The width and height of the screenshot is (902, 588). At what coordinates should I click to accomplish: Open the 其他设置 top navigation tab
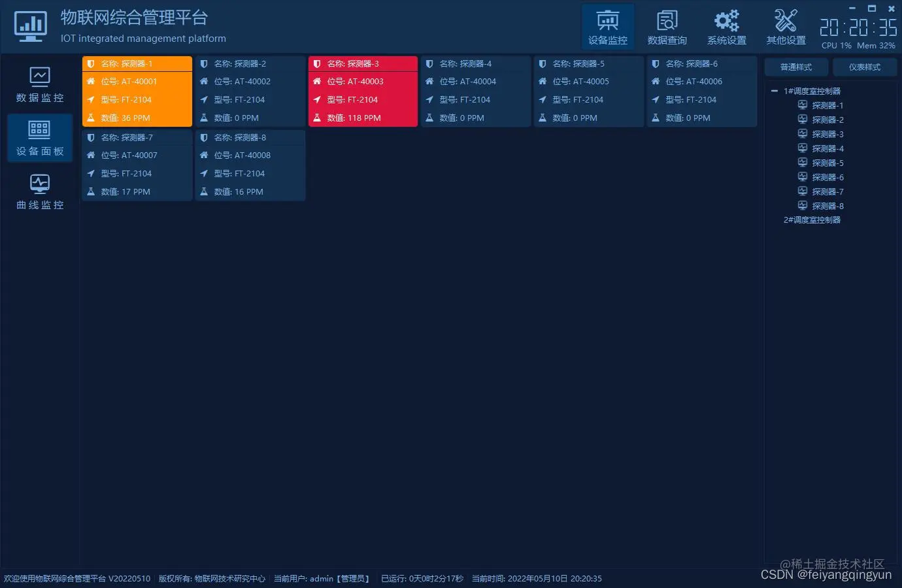786,27
